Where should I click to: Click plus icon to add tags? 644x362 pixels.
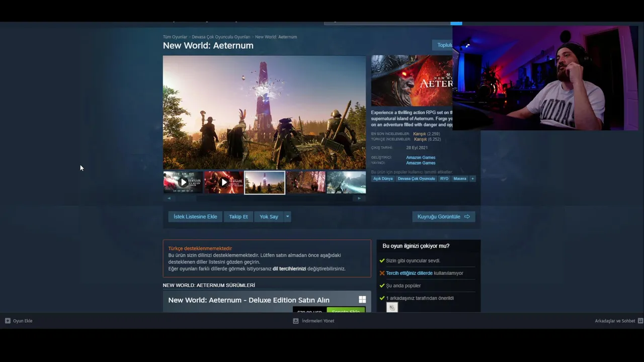pos(472,178)
